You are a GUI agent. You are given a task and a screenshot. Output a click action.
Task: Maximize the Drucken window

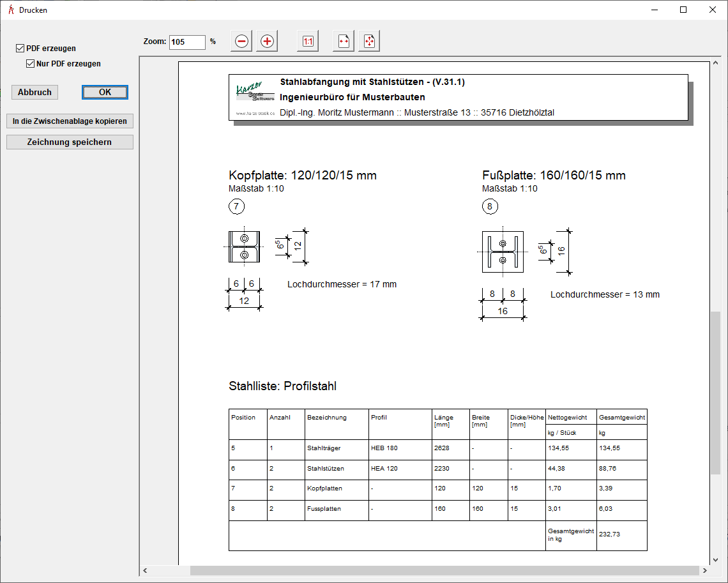point(683,10)
